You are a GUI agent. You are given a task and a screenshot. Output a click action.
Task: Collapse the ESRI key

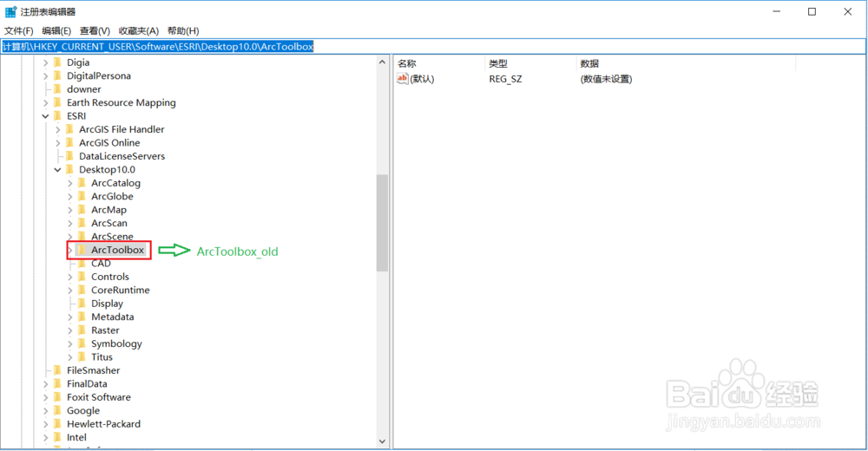point(46,116)
